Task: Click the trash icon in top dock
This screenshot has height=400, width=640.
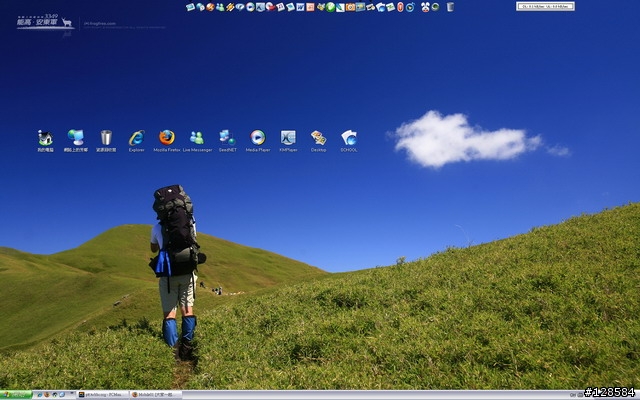Action: tap(450, 7)
